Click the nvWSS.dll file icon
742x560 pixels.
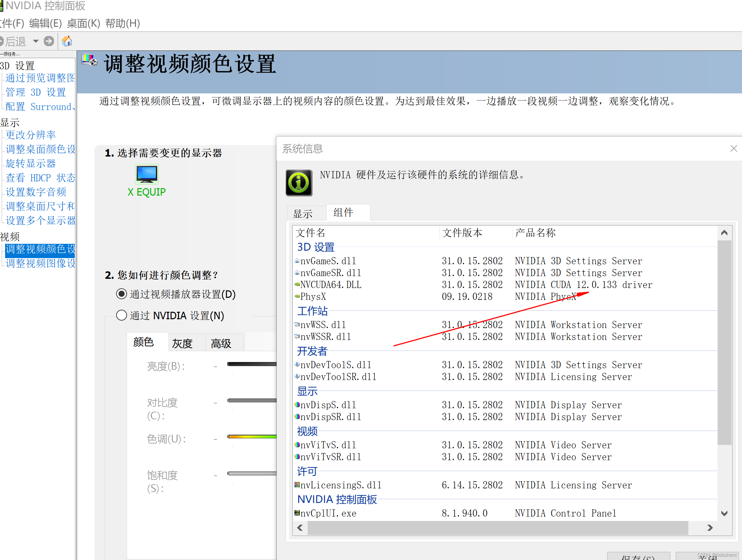tap(297, 325)
